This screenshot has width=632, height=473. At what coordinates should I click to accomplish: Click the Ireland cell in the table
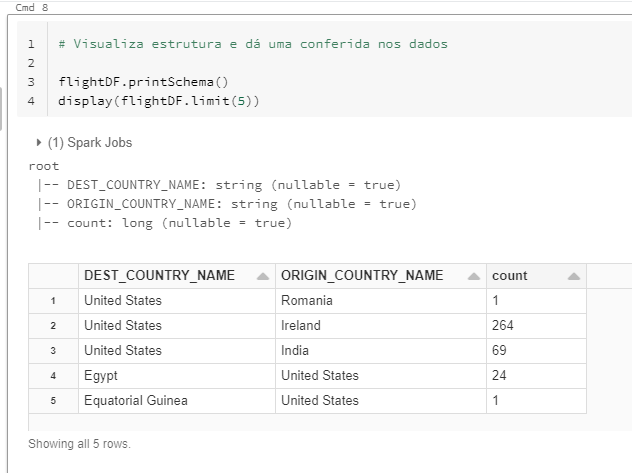(x=301, y=326)
